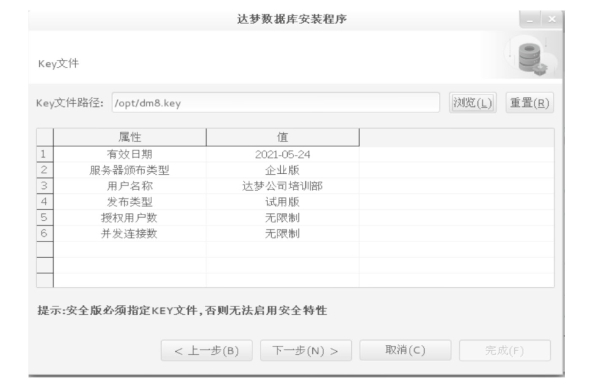604x387 pixels.
Task: Proceed with 下一步(N) button
Action: pyautogui.click(x=305, y=350)
